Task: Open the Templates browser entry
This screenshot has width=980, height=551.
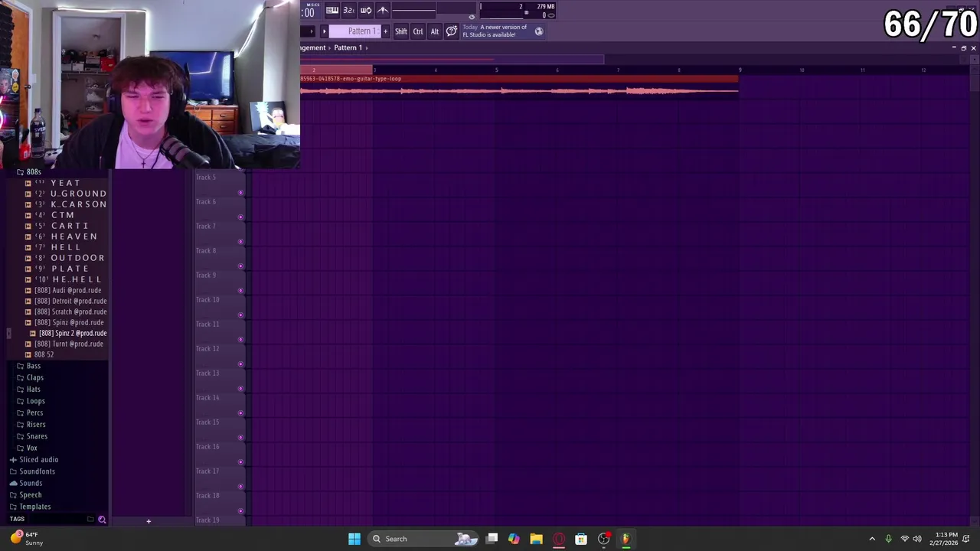Action: 31,507
